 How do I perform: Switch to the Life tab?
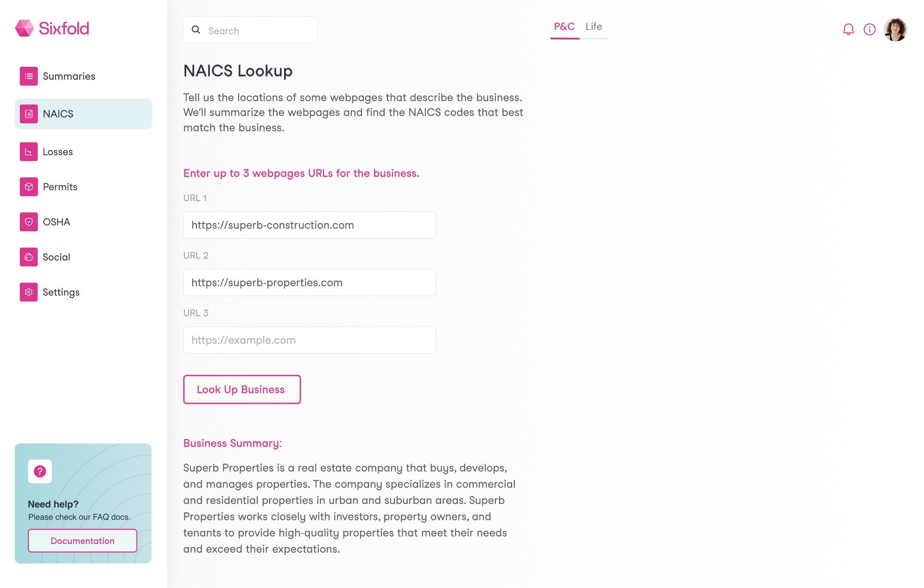[x=594, y=26]
